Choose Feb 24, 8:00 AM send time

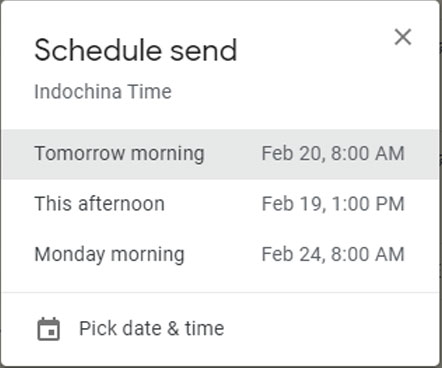point(333,254)
